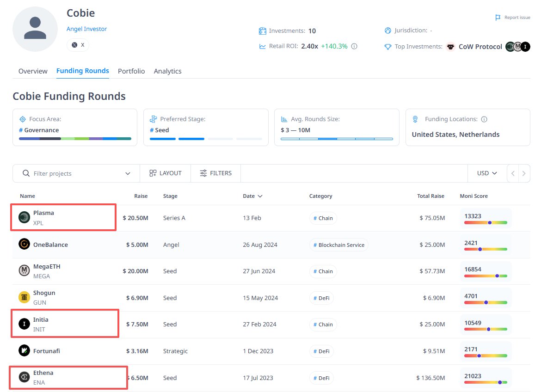The width and height of the screenshot is (535, 392).
Task: Click the Moni Score 21023 bar
Action: click(x=486, y=382)
